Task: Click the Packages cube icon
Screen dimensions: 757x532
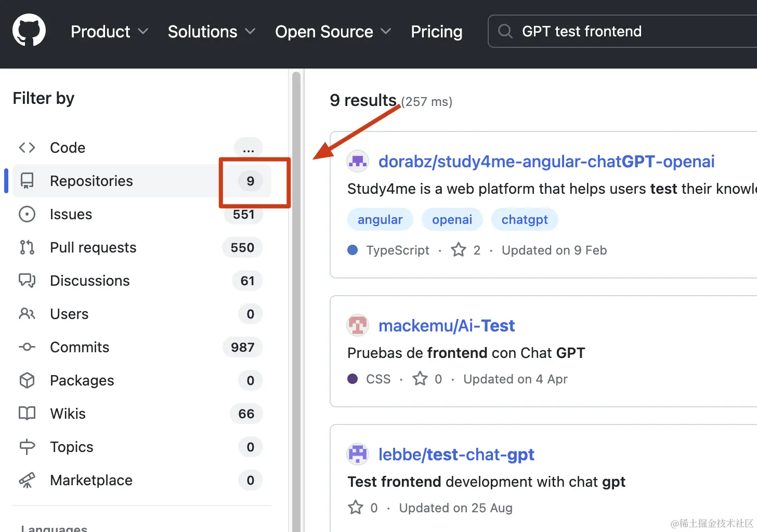Action: (x=27, y=380)
